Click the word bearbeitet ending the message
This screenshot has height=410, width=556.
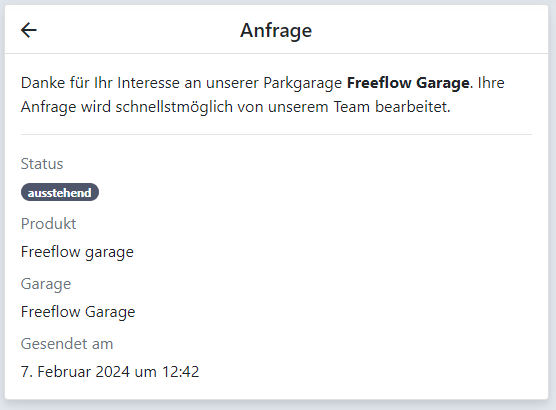coord(413,107)
